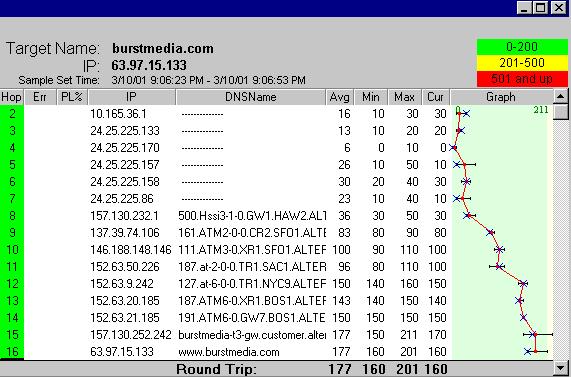The image size is (571, 377).
Task: Click hop 11 Avg value 96
Action: [x=344, y=267]
